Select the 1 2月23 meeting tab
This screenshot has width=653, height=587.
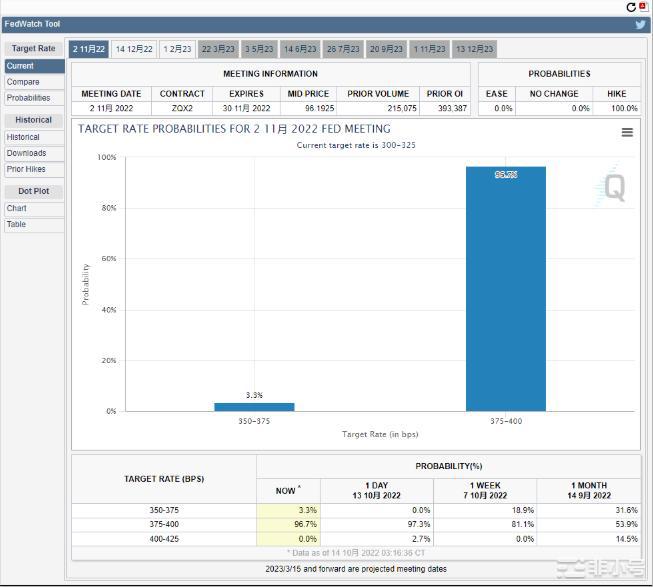[x=178, y=49]
